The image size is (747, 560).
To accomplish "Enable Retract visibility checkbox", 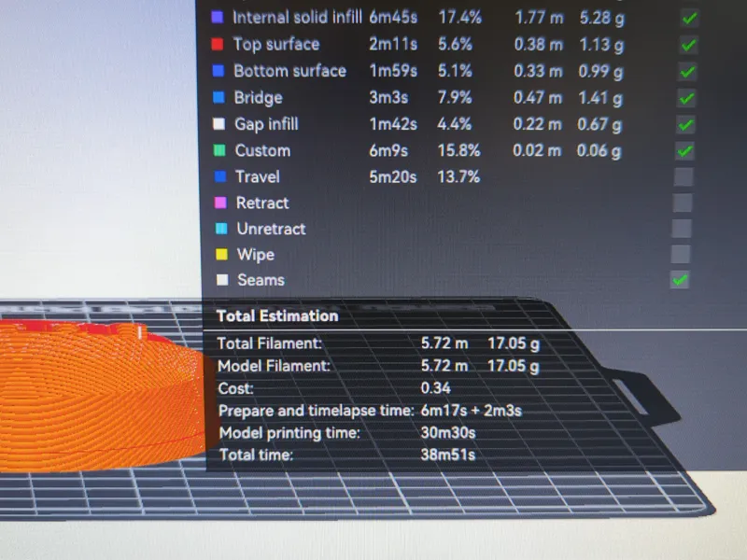I will click(683, 203).
